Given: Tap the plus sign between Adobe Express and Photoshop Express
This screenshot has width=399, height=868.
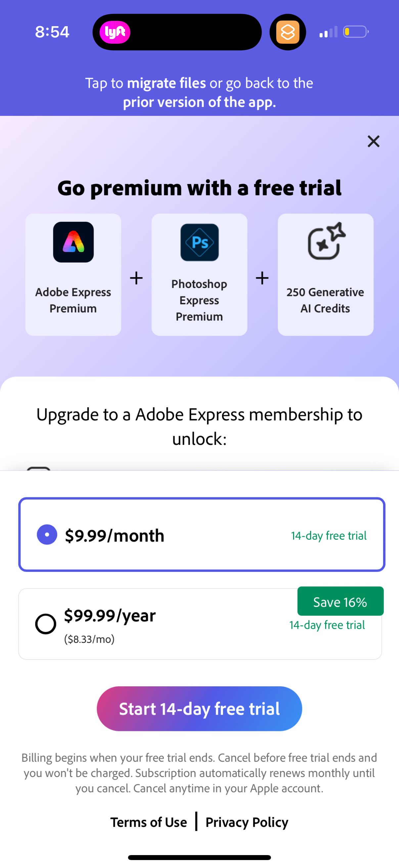Looking at the screenshot, I should [x=136, y=278].
